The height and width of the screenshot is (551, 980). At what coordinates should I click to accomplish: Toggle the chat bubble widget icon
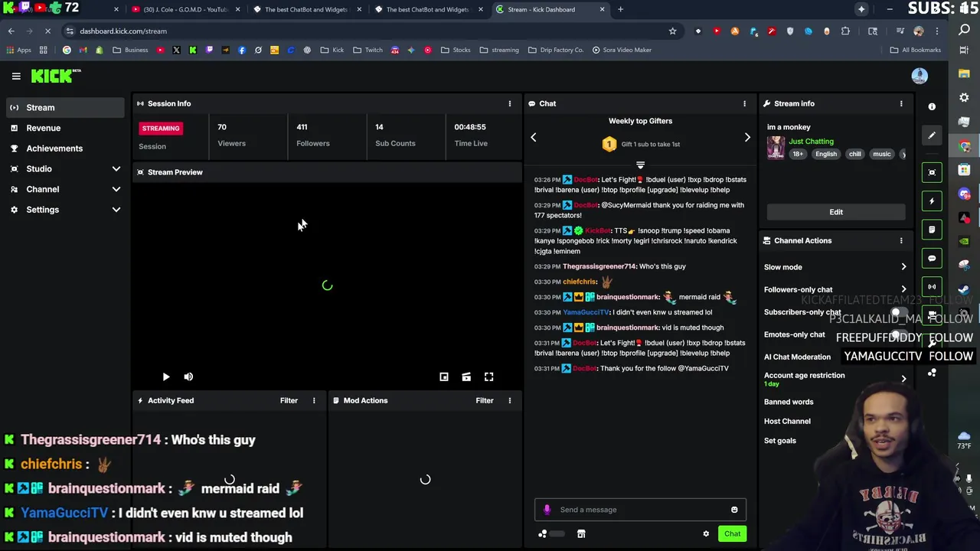tap(932, 259)
